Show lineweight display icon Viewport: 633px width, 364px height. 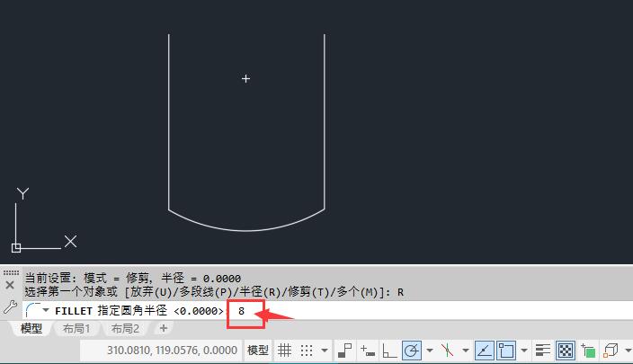543,351
